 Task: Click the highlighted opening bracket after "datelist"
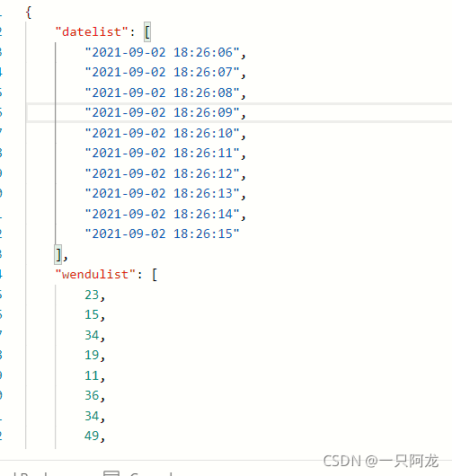click(147, 31)
